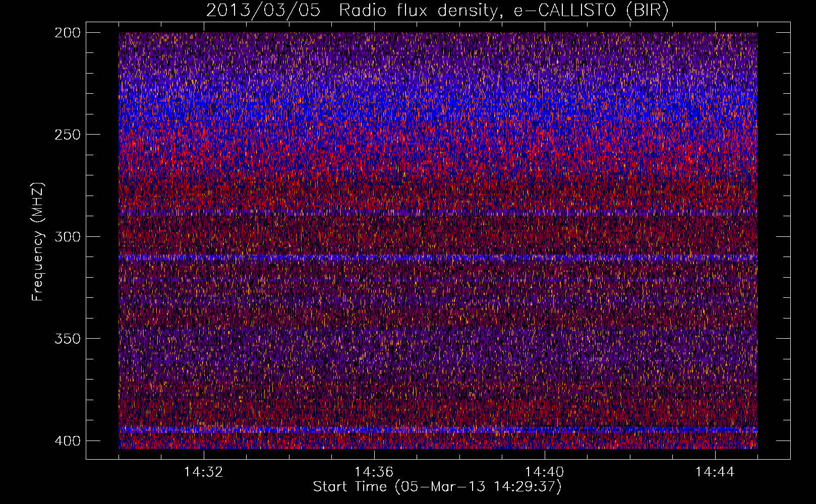Click the 200 frequency tick label
This screenshot has width=816, height=504.
tap(67, 32)
